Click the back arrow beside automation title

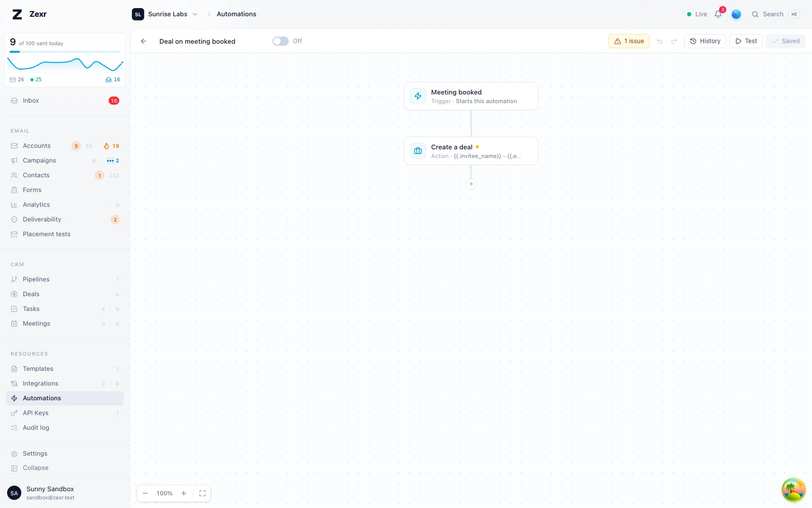click(144, 41)
